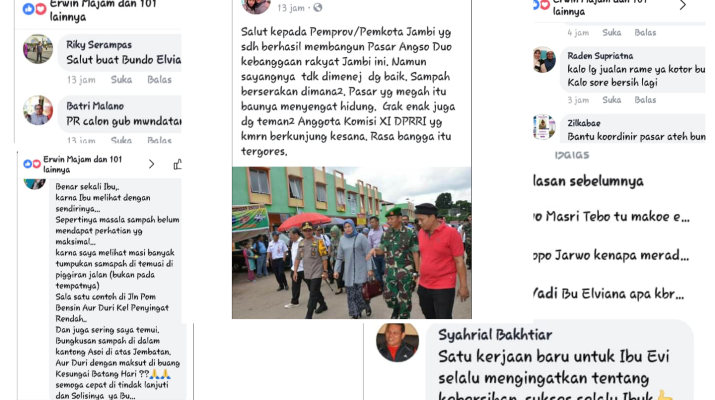Screen dimensions: 715x400
Task: Click the 13 jam timestamp of the post
Action: pos(291,8)
